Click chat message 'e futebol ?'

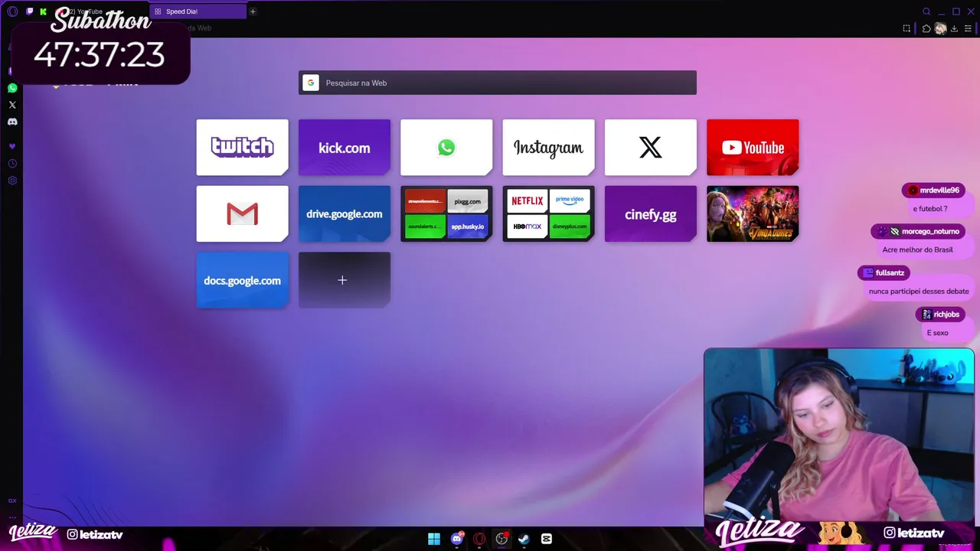click(930, 208)
